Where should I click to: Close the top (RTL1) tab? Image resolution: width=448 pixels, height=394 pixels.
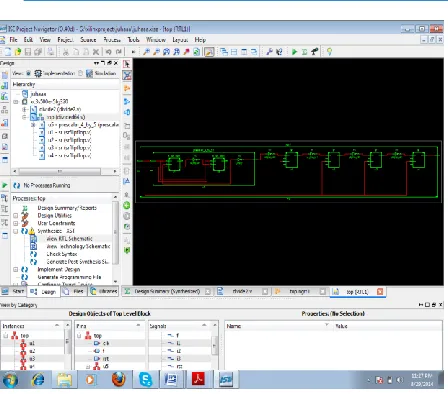(380, 291)
